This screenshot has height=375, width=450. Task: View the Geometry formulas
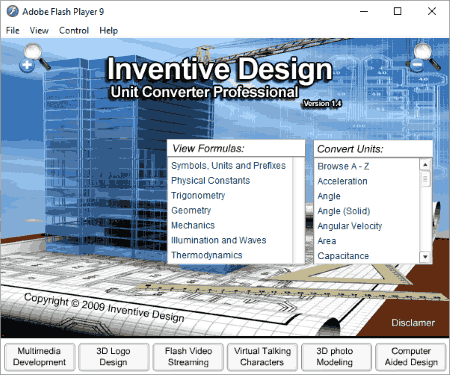(x=191, y=211)
